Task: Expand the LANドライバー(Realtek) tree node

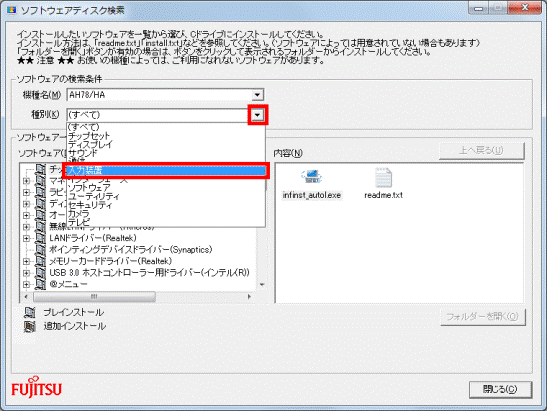Action: click(26, 239)
